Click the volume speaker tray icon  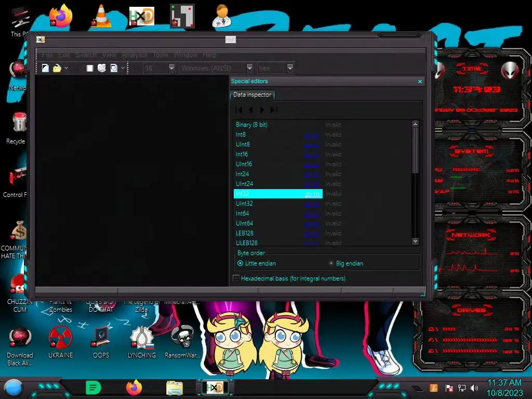point(474,388)
